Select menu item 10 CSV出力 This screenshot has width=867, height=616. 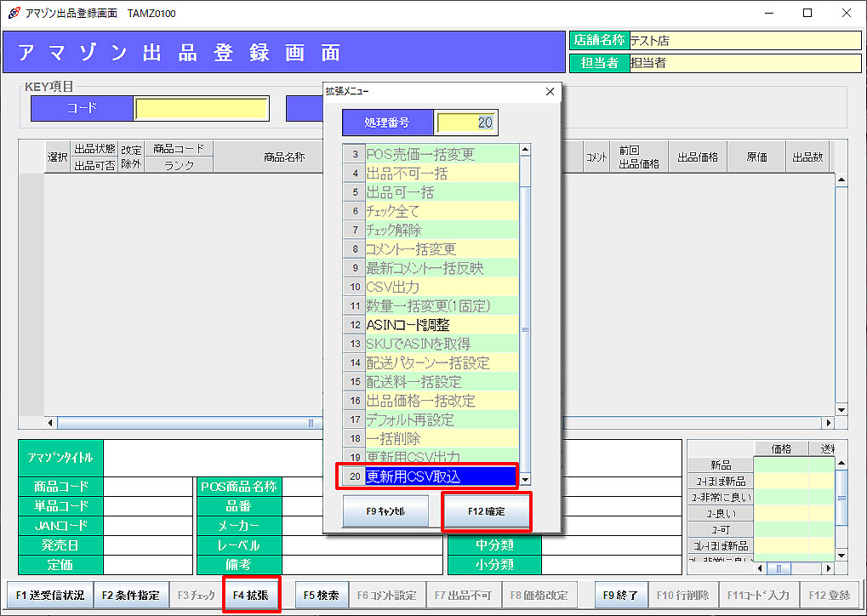[x=441, y=287]
